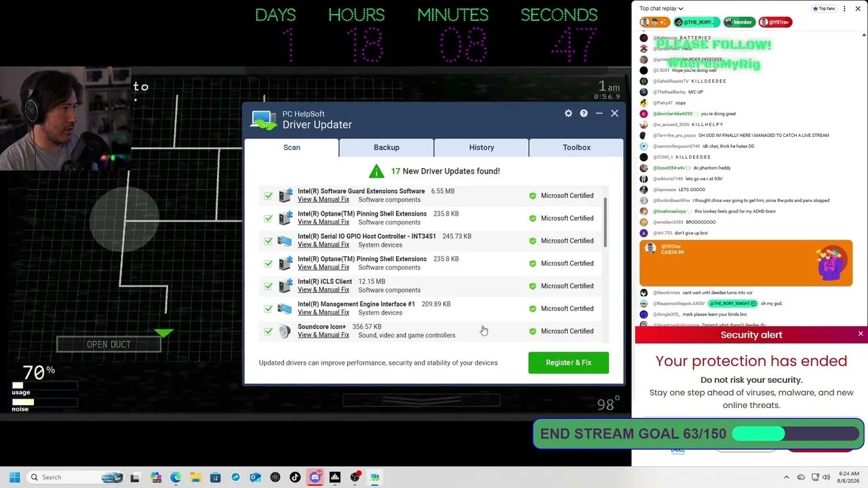
Task: Open View & Manual Fix for Software Guard Extensions
Action: (x=323, y=199)
